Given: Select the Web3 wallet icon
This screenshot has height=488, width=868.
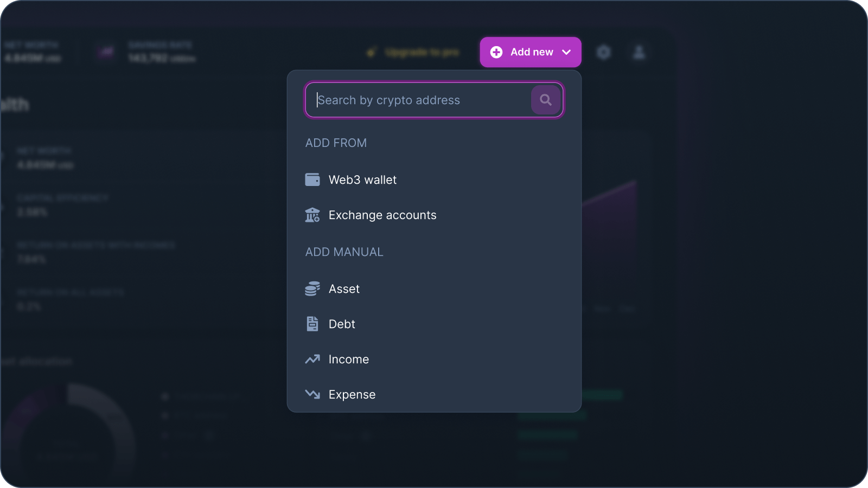Looking at the screenshot, I should [x=312, y=179].
